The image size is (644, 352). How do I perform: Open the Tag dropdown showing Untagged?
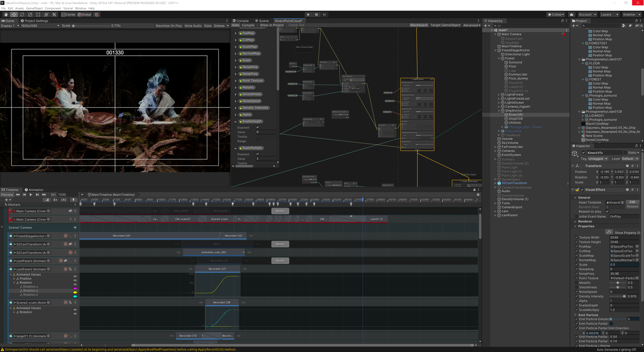598,159
